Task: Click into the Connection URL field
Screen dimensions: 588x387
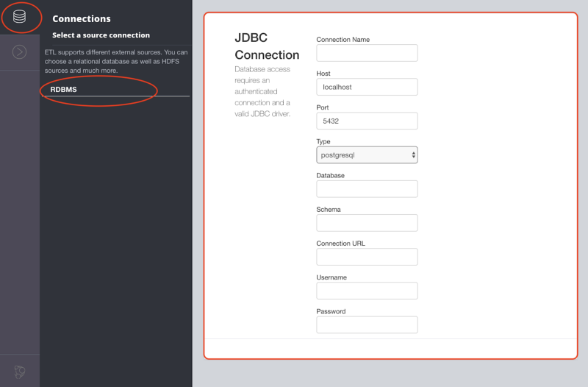Action: 367,257
